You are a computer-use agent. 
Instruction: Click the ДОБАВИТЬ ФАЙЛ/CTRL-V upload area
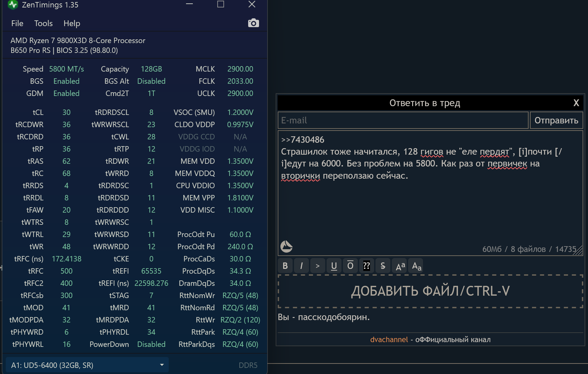430,291
